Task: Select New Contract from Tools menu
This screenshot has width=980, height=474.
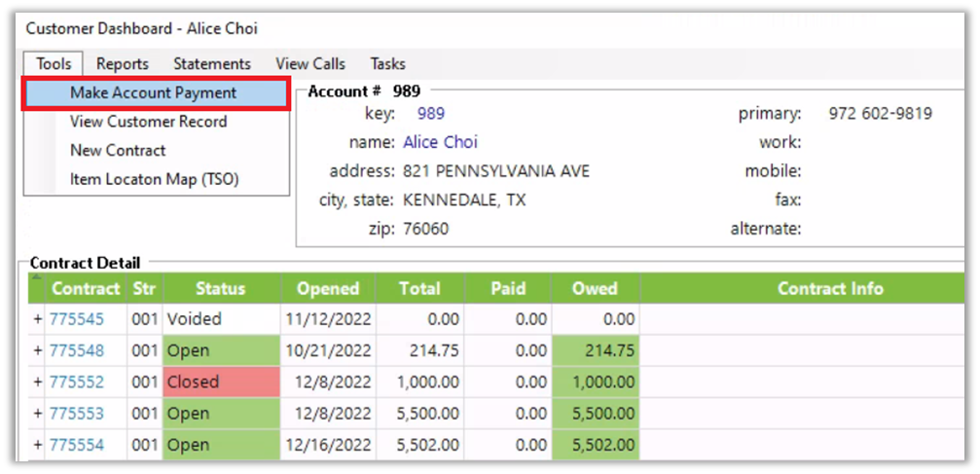Action: [118, 151]
